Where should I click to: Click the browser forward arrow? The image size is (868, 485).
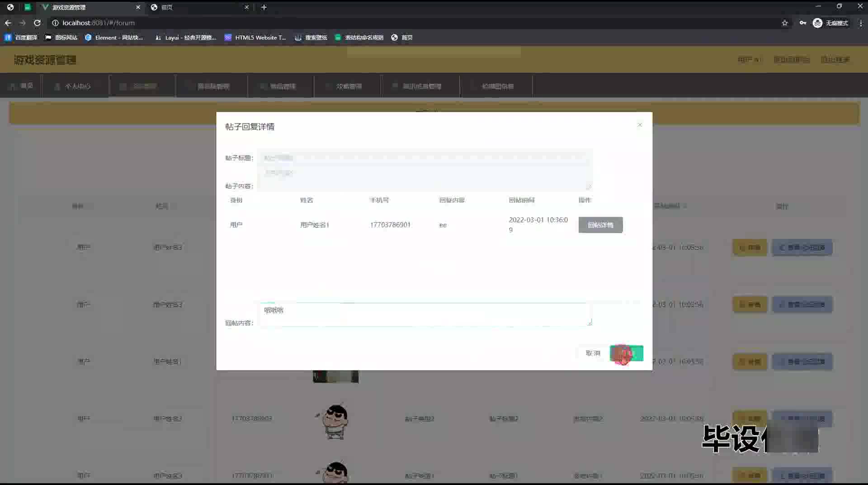click(x=23, y=23)
